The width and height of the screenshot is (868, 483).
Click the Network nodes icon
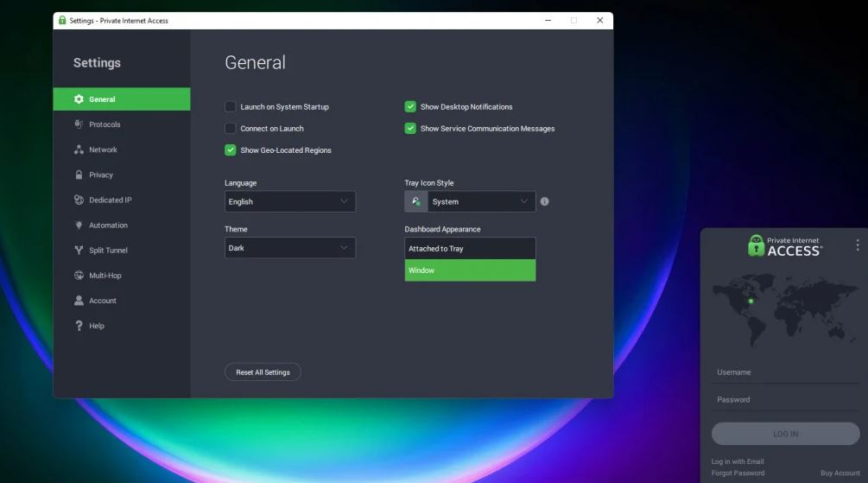coord(79,149)
